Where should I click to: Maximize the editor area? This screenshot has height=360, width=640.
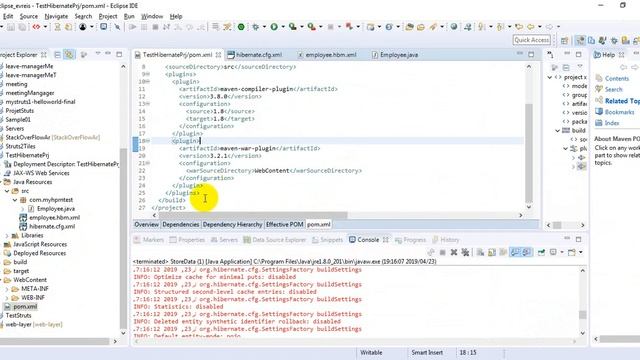531,54
